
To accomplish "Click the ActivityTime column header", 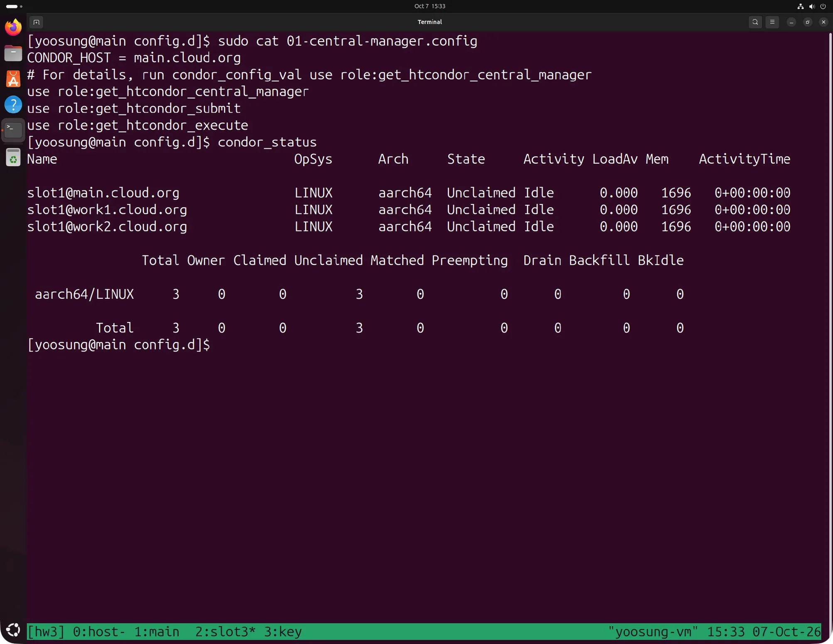I will 745,159.
